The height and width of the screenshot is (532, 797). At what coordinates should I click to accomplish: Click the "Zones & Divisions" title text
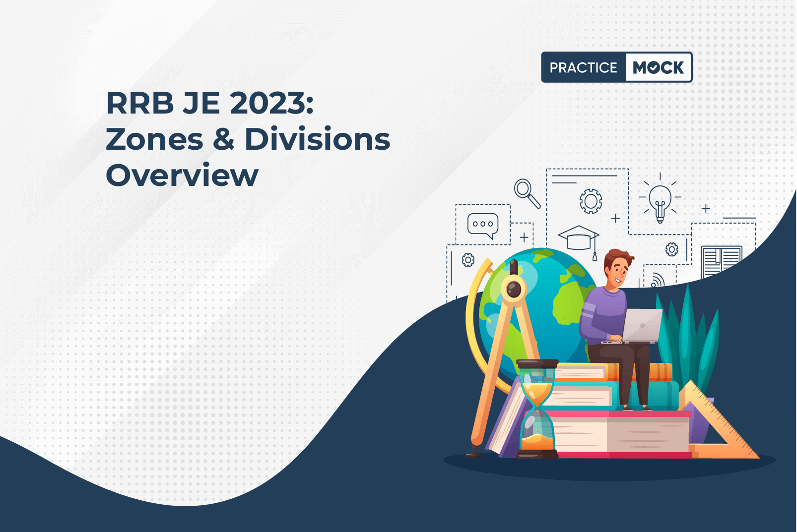click(x=248, y=139)
